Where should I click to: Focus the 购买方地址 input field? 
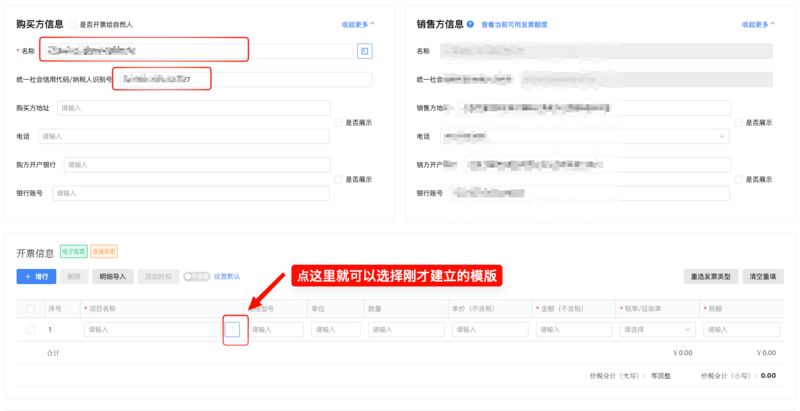[194, 108]
